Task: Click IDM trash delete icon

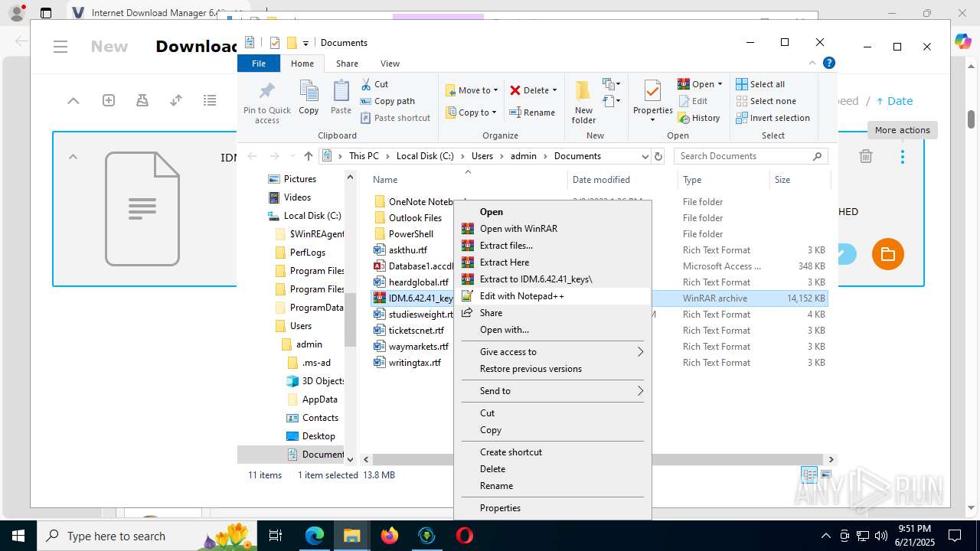Action: pyautogui.click(x=866, y=157)
